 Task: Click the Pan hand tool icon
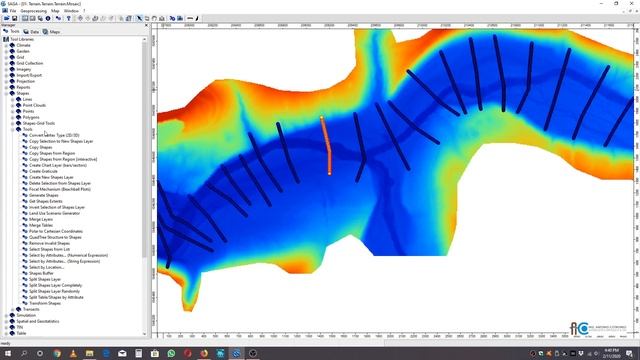point(154,18)
